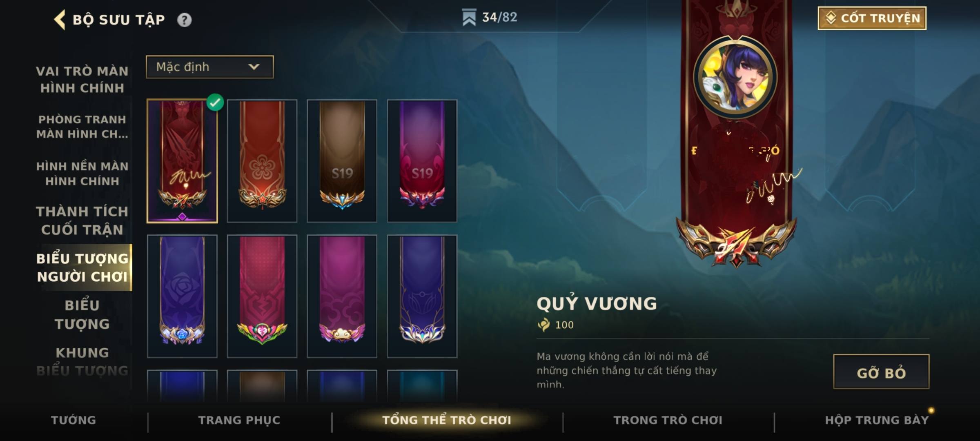The width and height of the screenshot is (980, 441).
Task: Tap the banner count icon showing 34/82
Action: tap(469, 18)
